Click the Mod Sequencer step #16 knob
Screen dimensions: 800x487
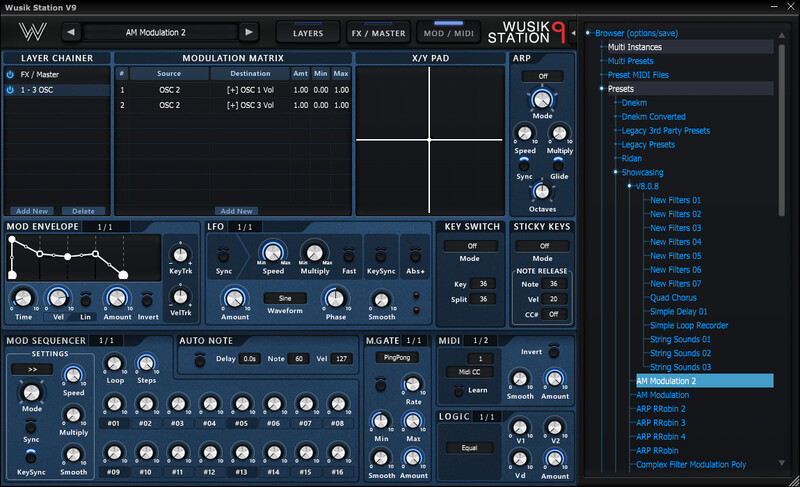pos(338,452)
